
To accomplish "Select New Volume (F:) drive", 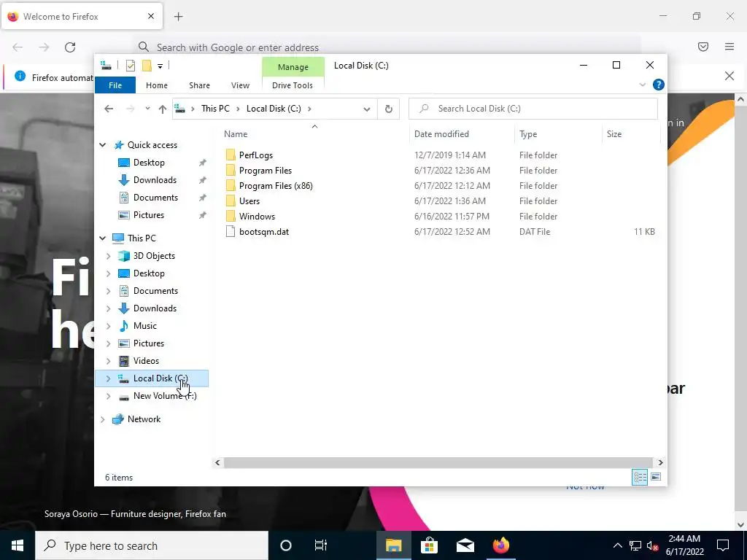I will 165,396.
